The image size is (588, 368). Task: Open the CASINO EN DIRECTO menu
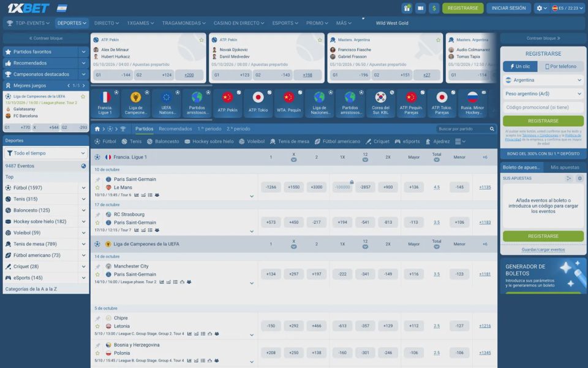tap(239, 23)
